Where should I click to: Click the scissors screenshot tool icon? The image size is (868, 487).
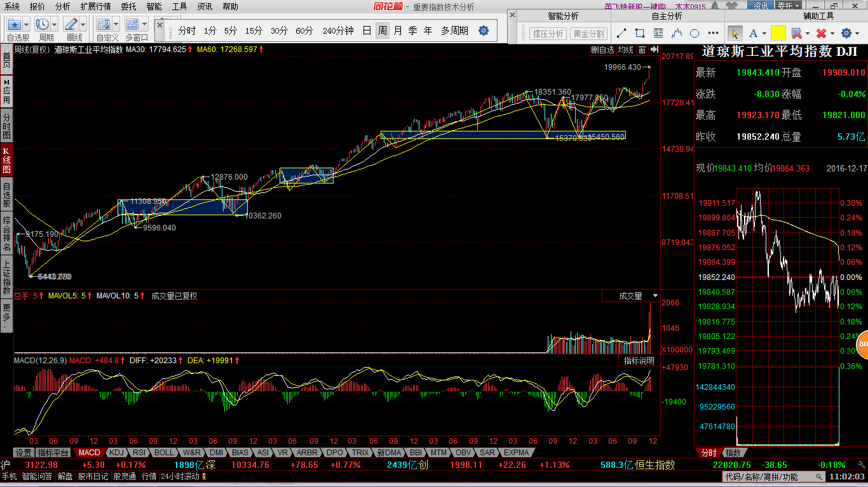[x=796, y=33]
